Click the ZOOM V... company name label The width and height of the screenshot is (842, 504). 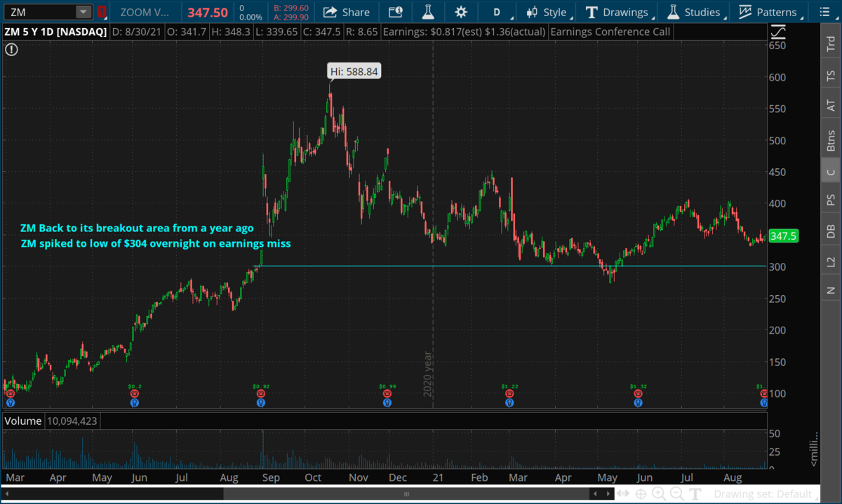coord(145,12)
